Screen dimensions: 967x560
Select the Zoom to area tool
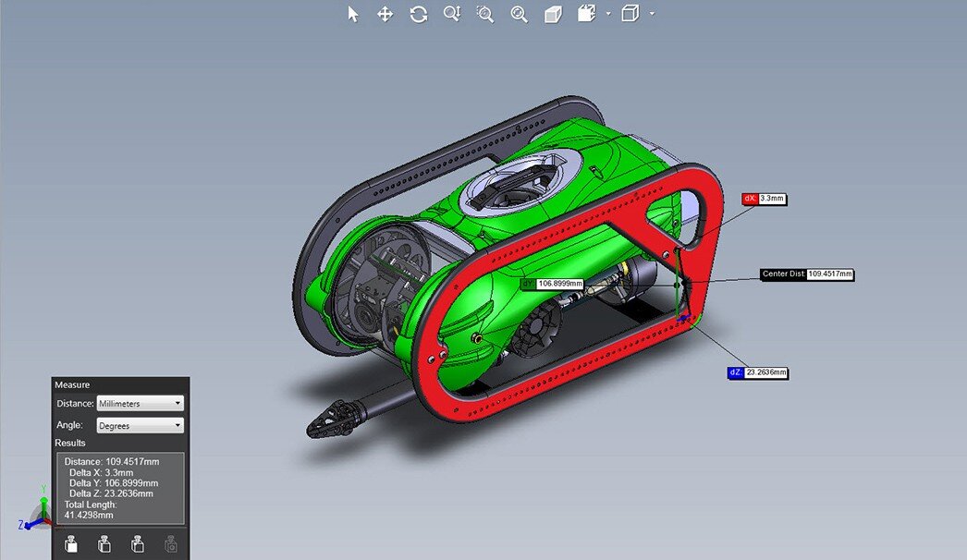coord(485,14)
